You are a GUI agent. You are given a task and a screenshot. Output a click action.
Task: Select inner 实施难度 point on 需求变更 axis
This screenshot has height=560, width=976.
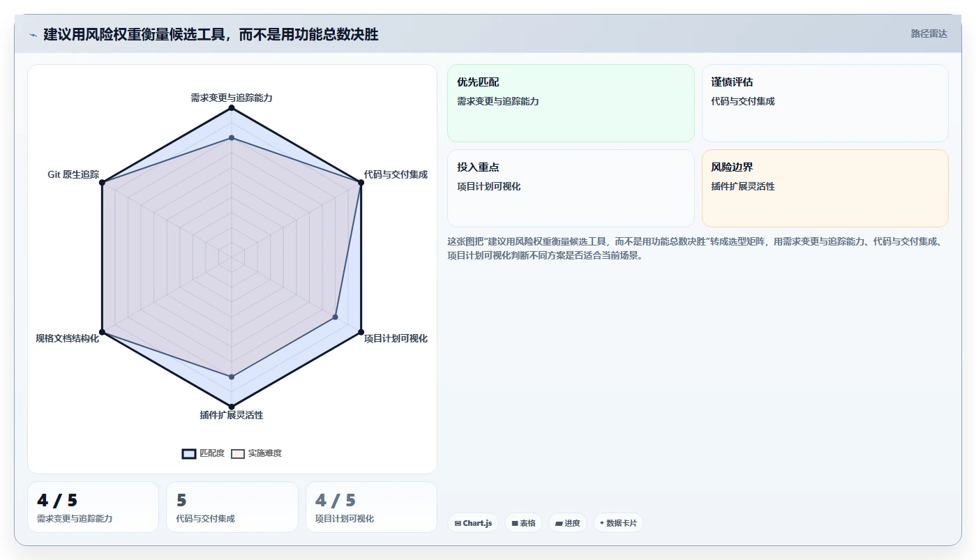click(x=232, y=138)
